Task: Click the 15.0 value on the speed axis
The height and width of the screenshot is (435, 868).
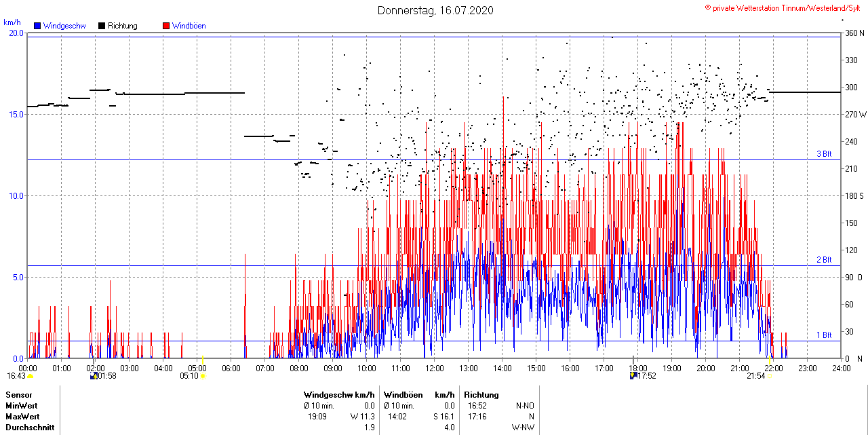Action: click(x=16, y=115)
